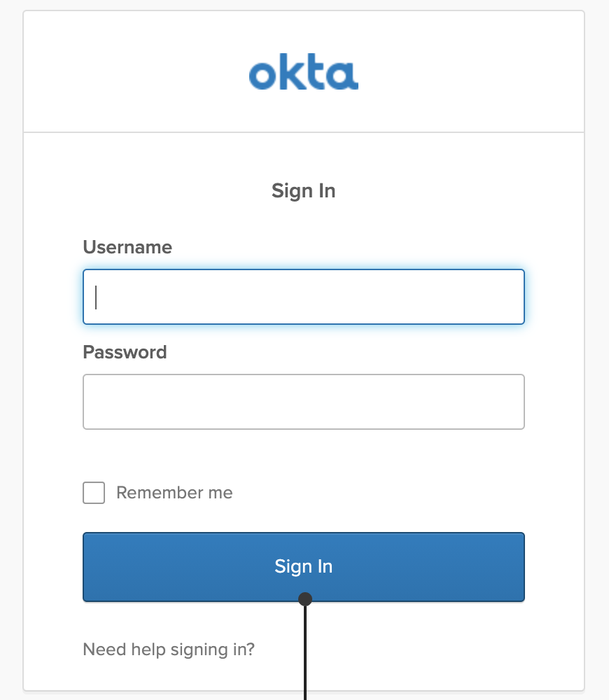609x700 pixels.
Task: Click the letter 'k' in the Okta logo
Action: tap(291, 73)
